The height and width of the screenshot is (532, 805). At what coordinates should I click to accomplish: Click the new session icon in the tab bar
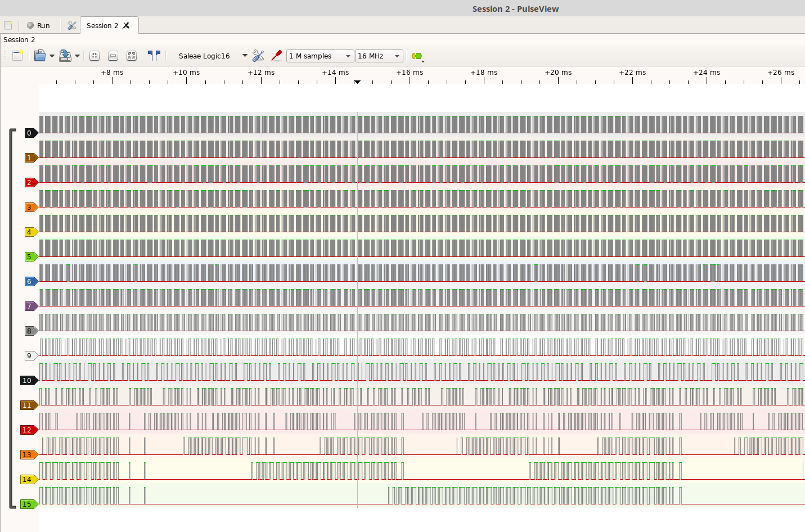[8, 25]
